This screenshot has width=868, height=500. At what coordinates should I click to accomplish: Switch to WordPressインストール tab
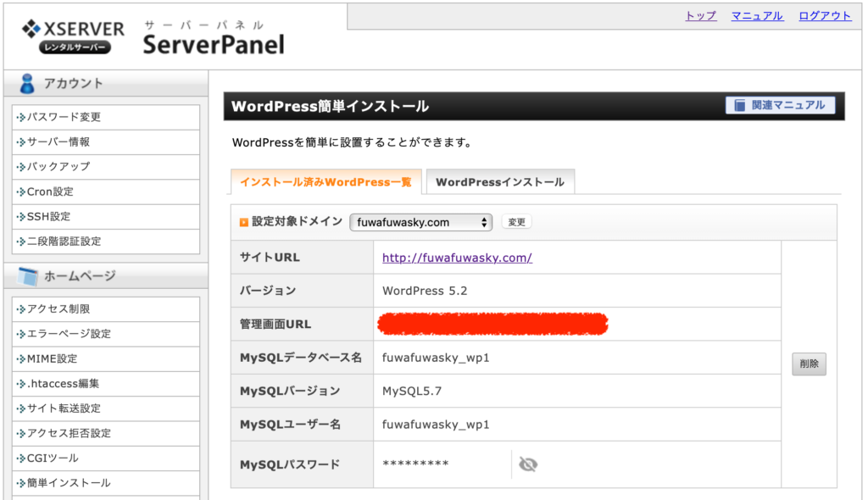click(500, 182)
